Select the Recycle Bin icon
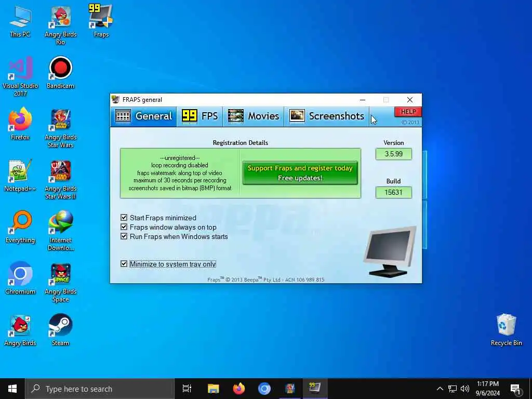The image size is (532, 399). (506, 330)
